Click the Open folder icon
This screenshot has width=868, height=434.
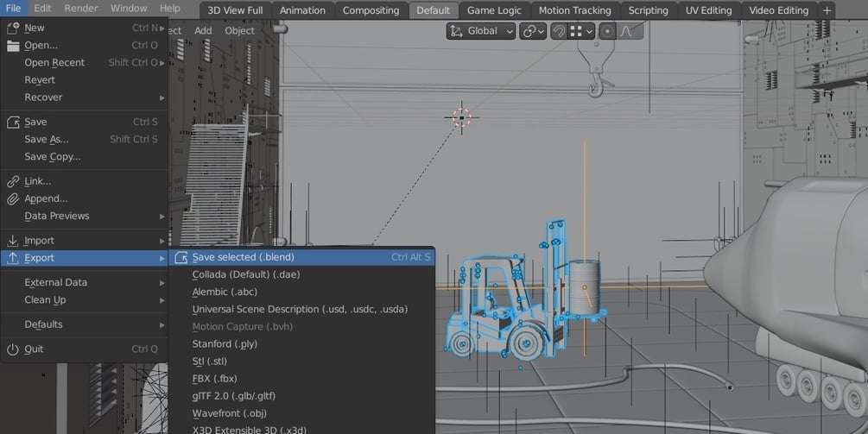pos(13,46)
